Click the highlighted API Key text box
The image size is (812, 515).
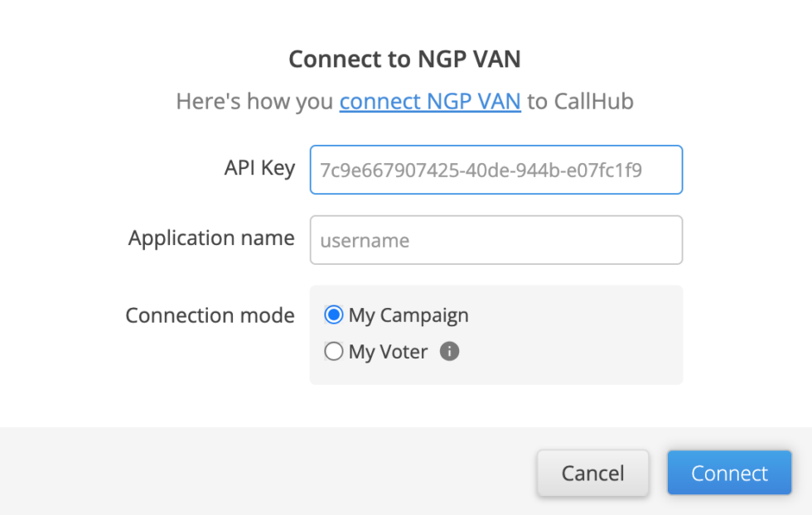point(495,170)
